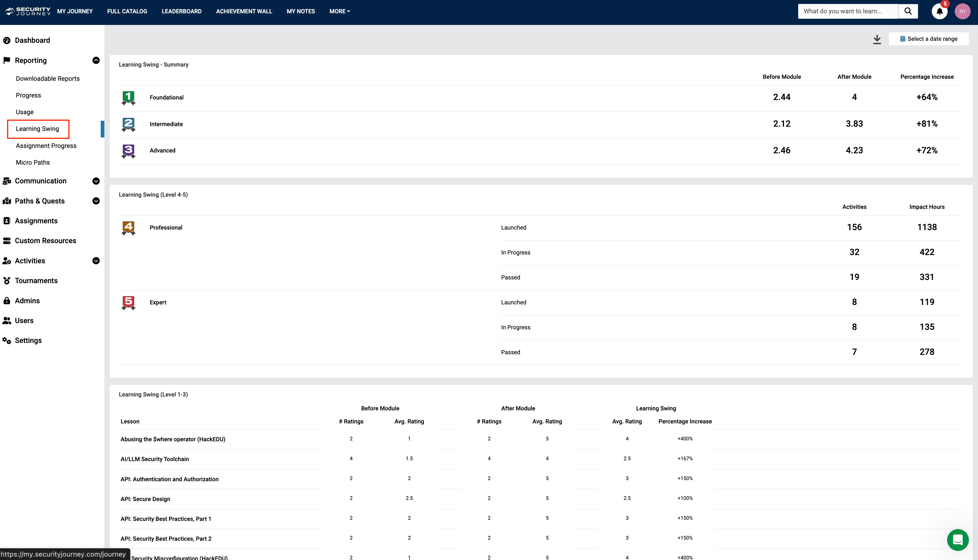Select Tournaments in the sidebar
The image size is (978, 560).
(36, 281)
